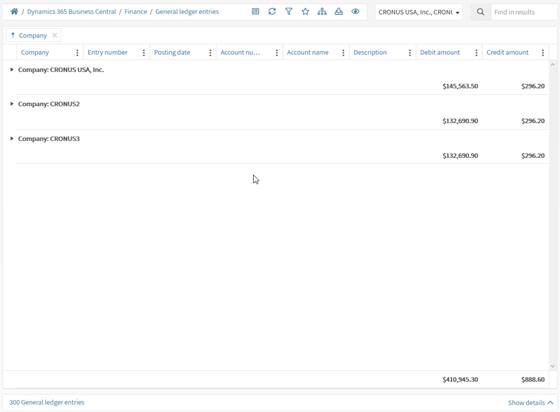Open the hierarchy grouping icon

tap(322, 11)
